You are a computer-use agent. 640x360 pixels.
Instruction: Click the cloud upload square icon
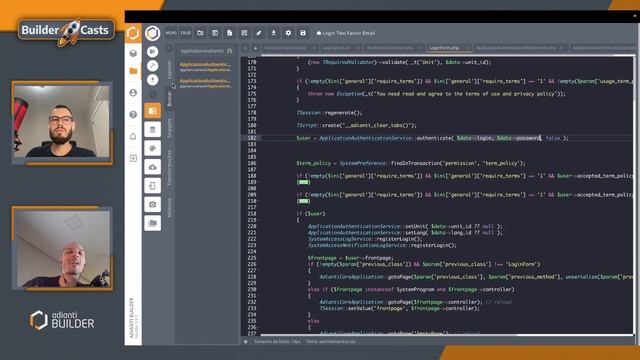click(153, 167)
